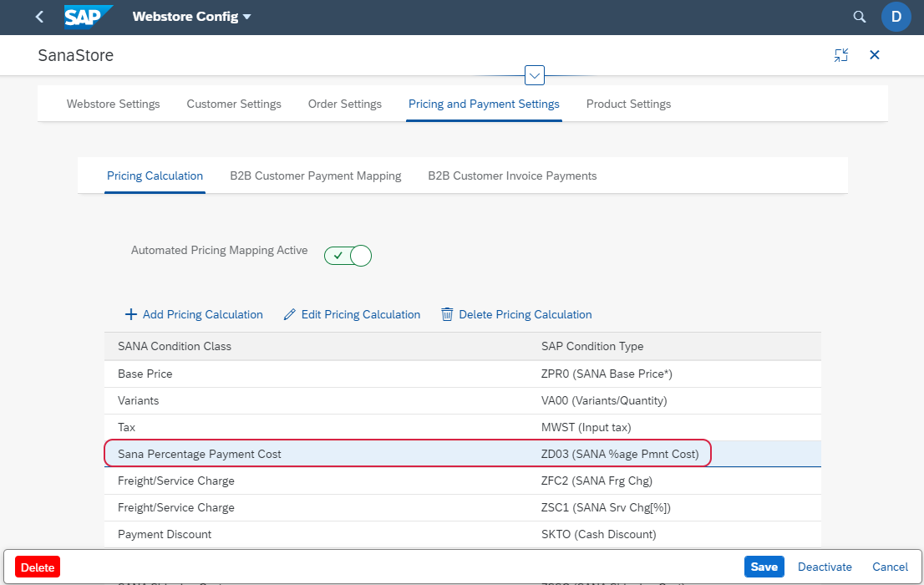Screen dimensions: 924x585
Task: Click the plus icon for Add Pricing Calculation
Action: 131,314
